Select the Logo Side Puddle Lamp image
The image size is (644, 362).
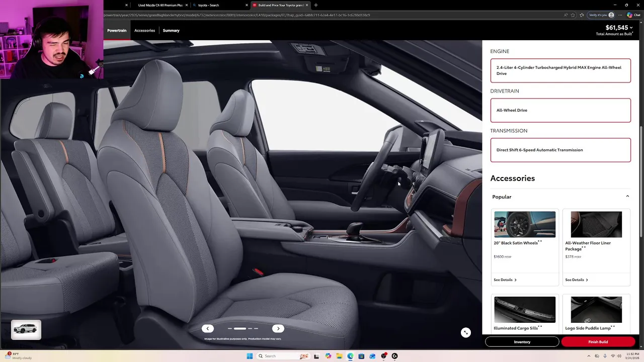[596, 309]
